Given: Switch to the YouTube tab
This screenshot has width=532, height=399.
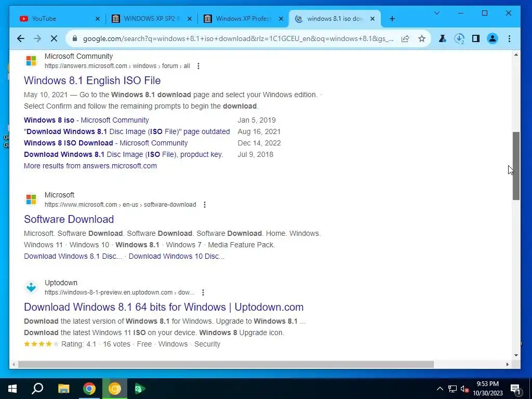Looking at the screenshot, I should coord(58,19).
